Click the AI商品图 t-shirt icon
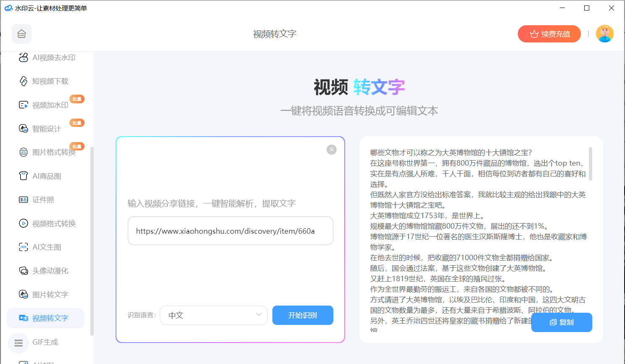This screenshot has width=625, height=364. (24, 176)
